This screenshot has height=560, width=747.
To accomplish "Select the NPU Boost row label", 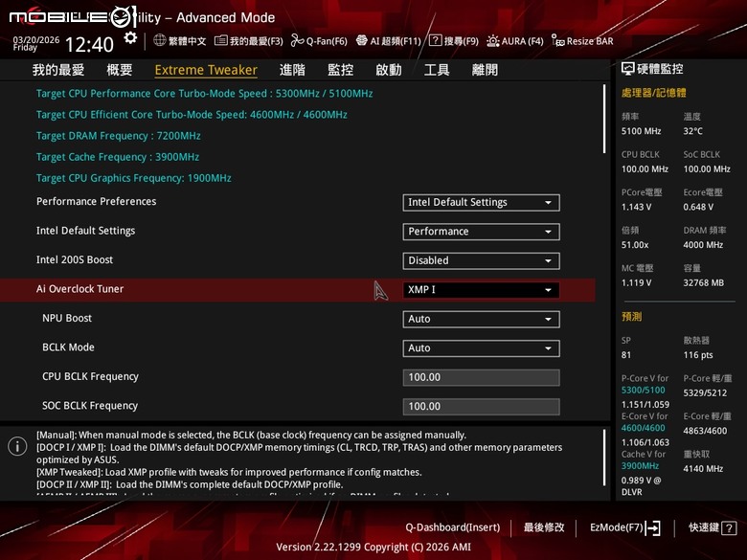I will click(x=67, y=318).
